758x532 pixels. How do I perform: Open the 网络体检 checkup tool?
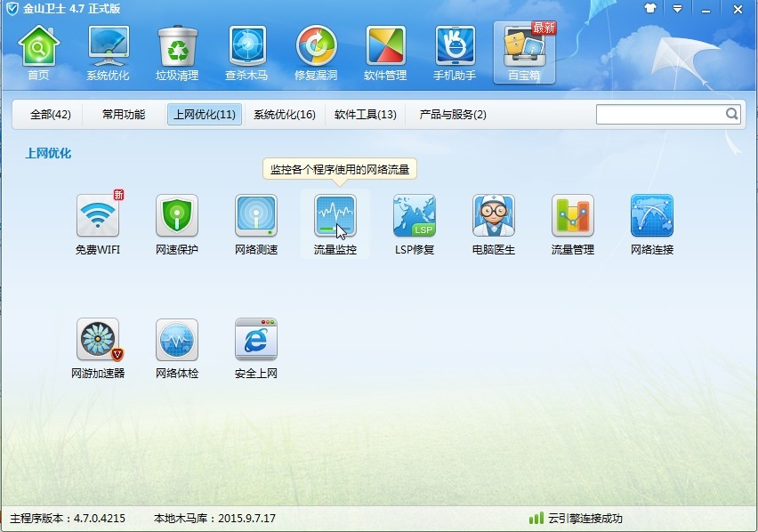click(177, 340)
